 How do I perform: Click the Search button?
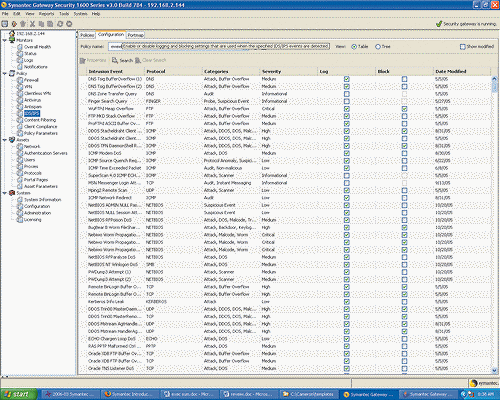[x=122, y=60]
